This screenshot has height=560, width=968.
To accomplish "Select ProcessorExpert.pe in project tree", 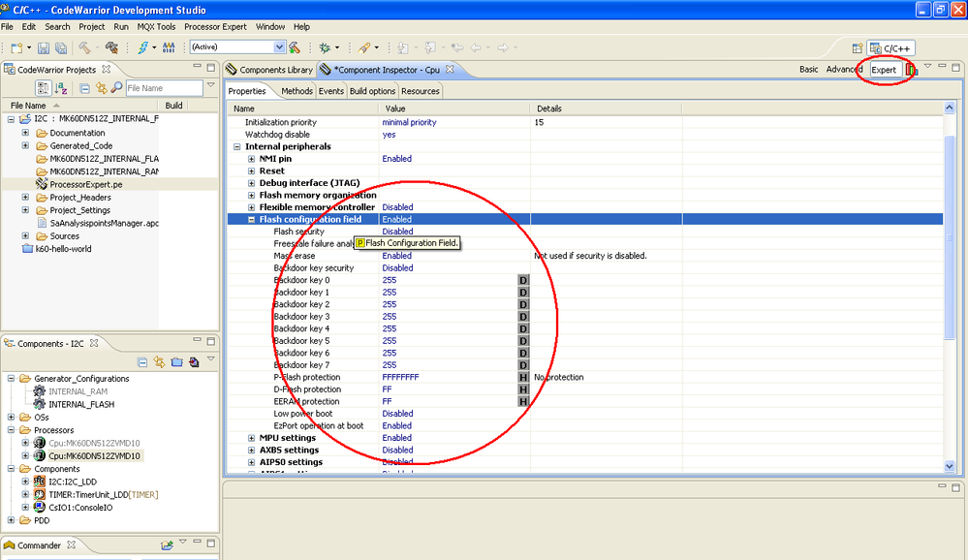I will pos(86,185).
